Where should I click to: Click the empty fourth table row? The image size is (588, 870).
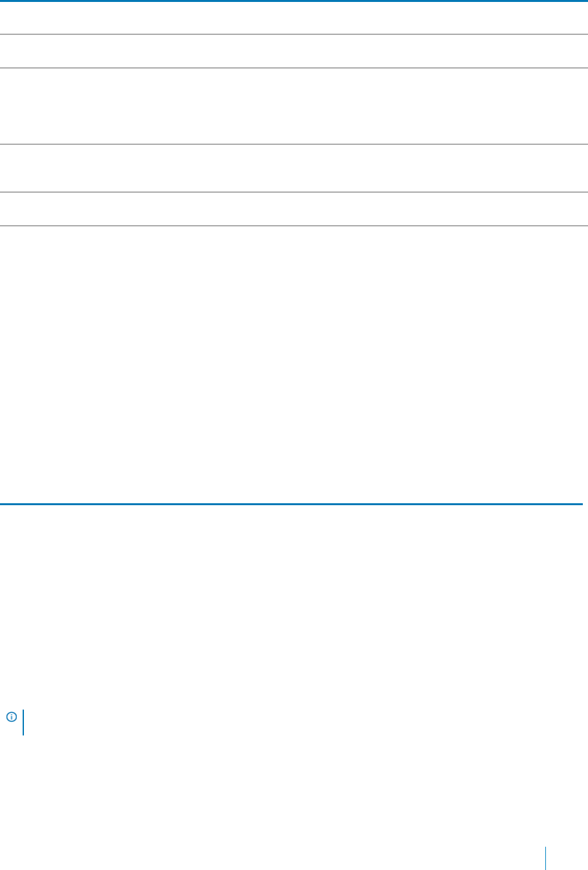coord(294,168)
